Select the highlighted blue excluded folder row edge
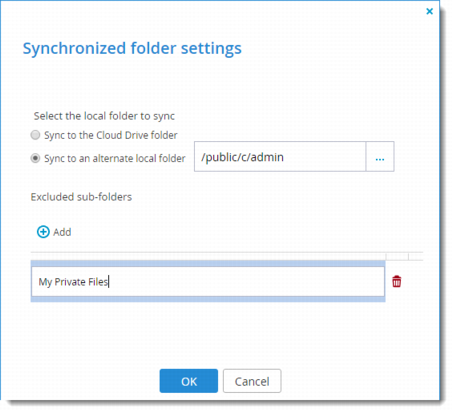452x411 pixels. coord(208,263)
